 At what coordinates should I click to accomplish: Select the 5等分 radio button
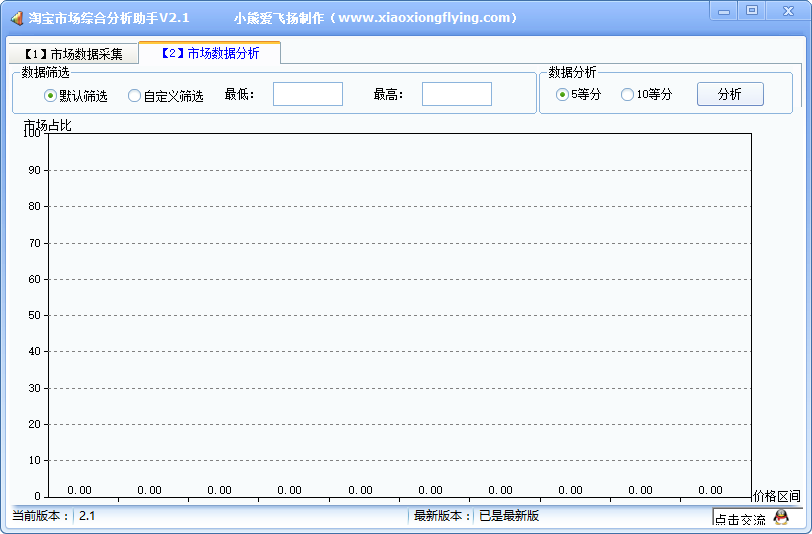(562, 95)
